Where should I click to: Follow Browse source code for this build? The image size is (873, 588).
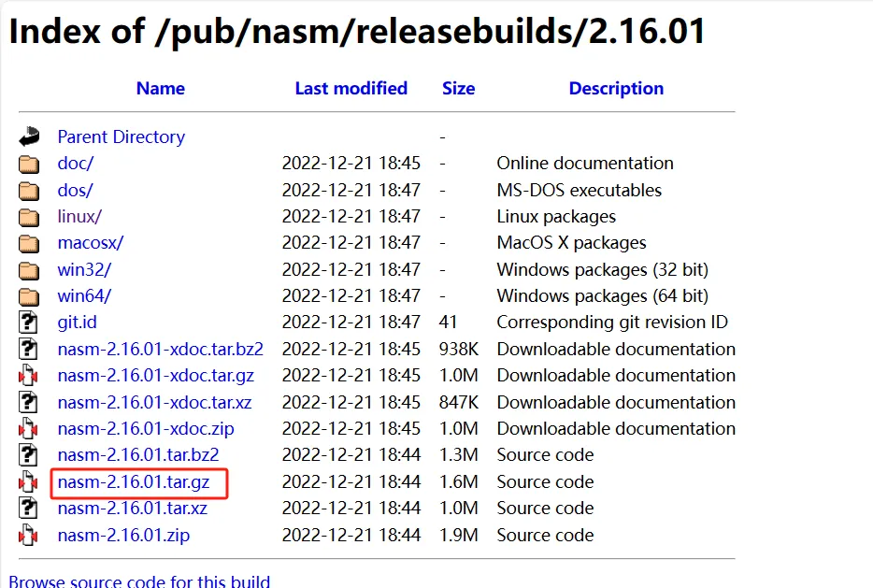click(139, 581)
